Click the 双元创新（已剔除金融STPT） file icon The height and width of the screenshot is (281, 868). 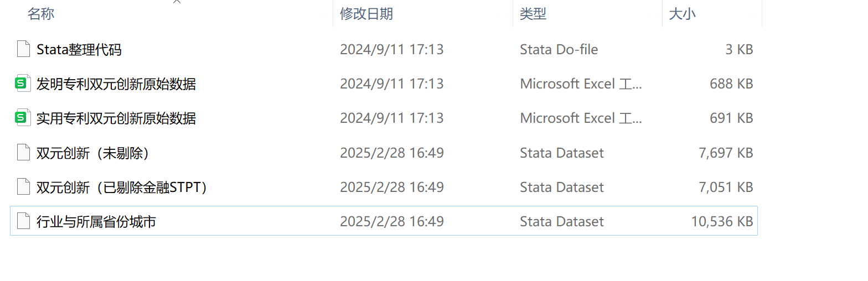(x=23, y=187)
